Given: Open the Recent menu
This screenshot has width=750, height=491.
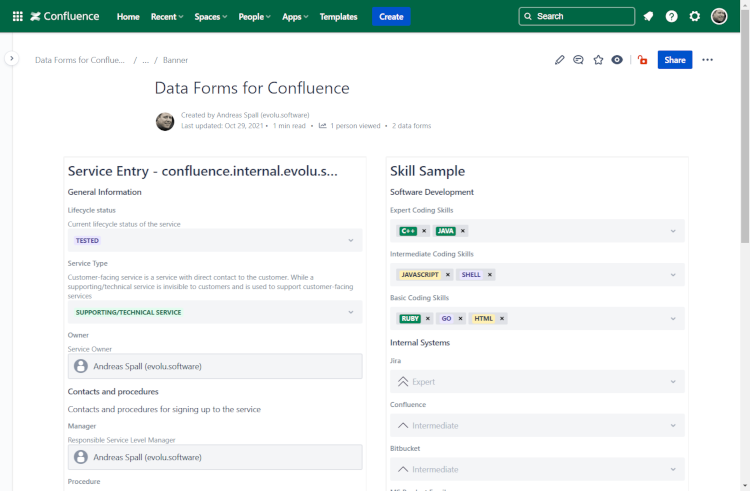Looking at the screenshot, I should coord(167,17).
